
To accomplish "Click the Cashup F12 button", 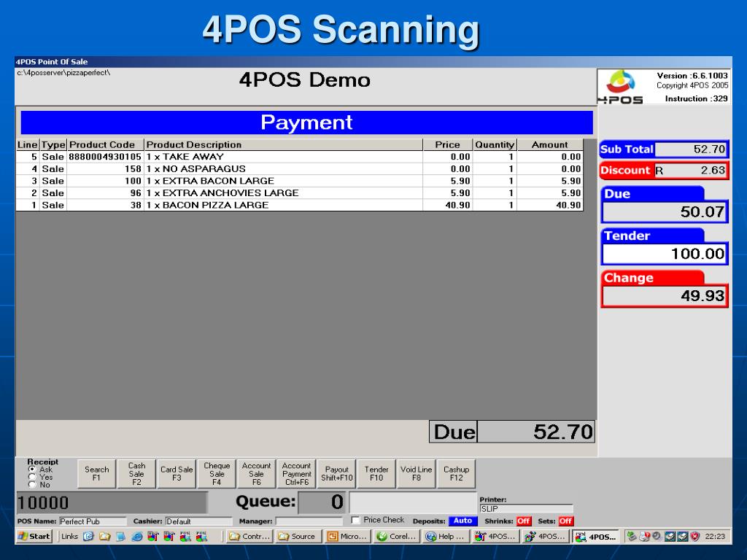I will click(457, 474).
